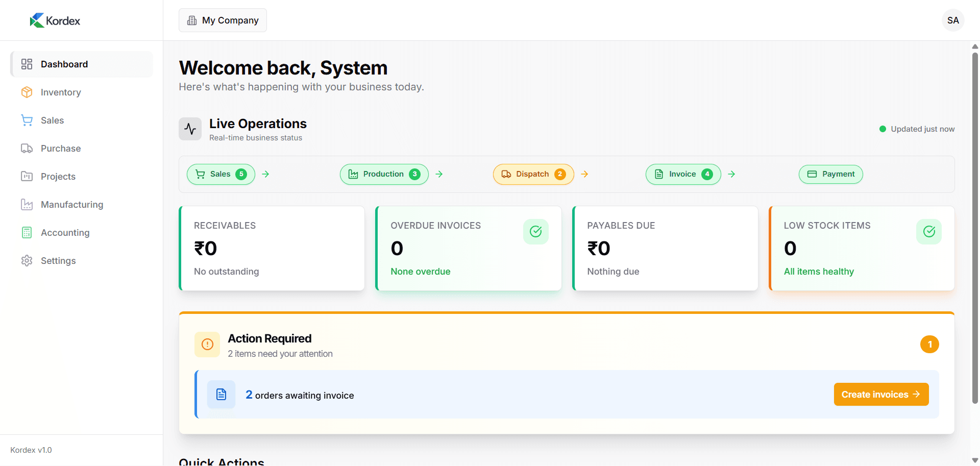Click the Projects icon in the sidebar
Viewport: 980px width, 466px height.
pos(27,176)
